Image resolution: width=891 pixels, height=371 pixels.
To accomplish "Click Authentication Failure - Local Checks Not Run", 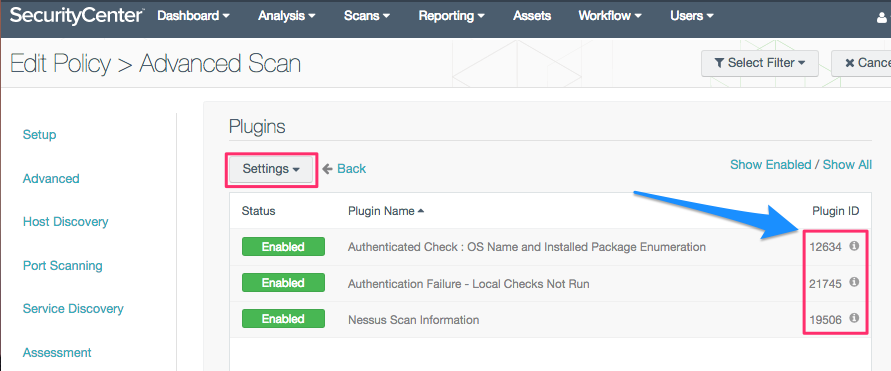I will point(468,283).
